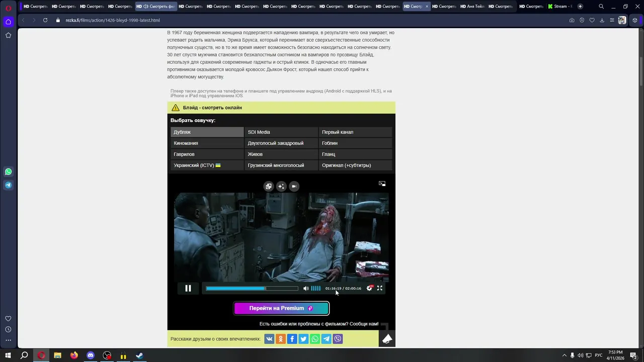Open Opera sidebar history clock

pyautogui.click(x=8, y=329)
